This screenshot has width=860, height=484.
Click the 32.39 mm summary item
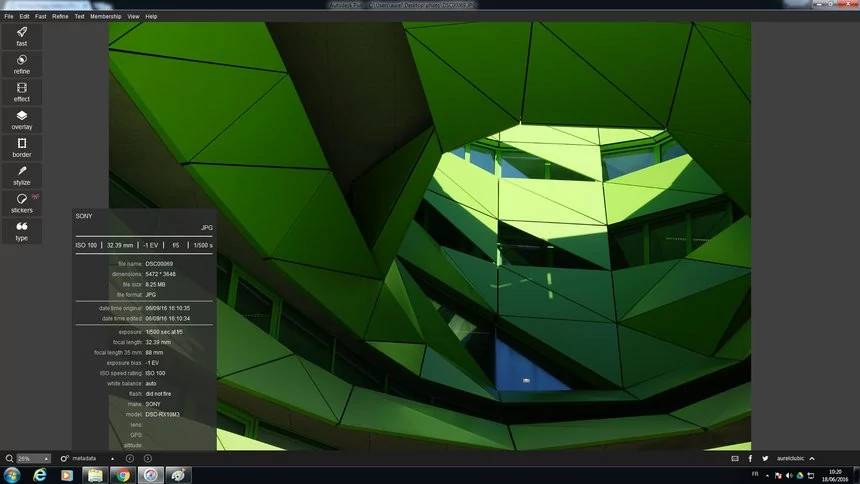tap(120, 245)
